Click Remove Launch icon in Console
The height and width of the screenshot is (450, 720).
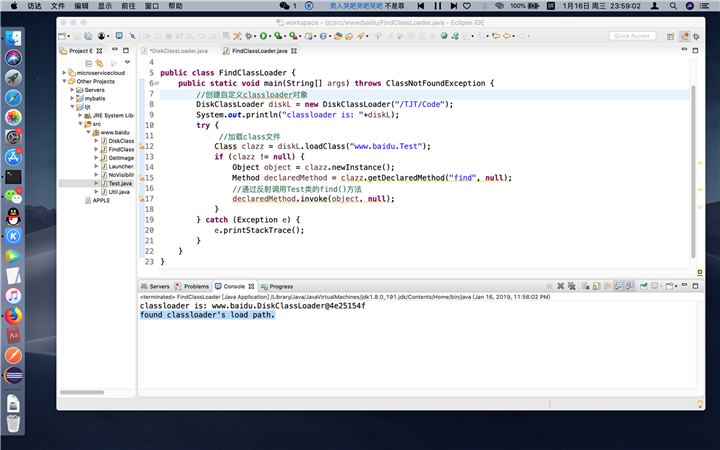pyautogui.click(x=561, y=286)
